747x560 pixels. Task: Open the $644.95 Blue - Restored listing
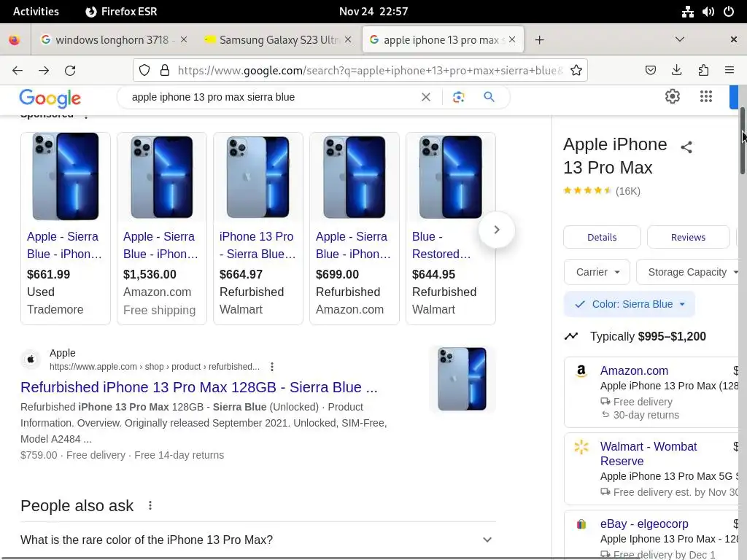pos(450,228)
